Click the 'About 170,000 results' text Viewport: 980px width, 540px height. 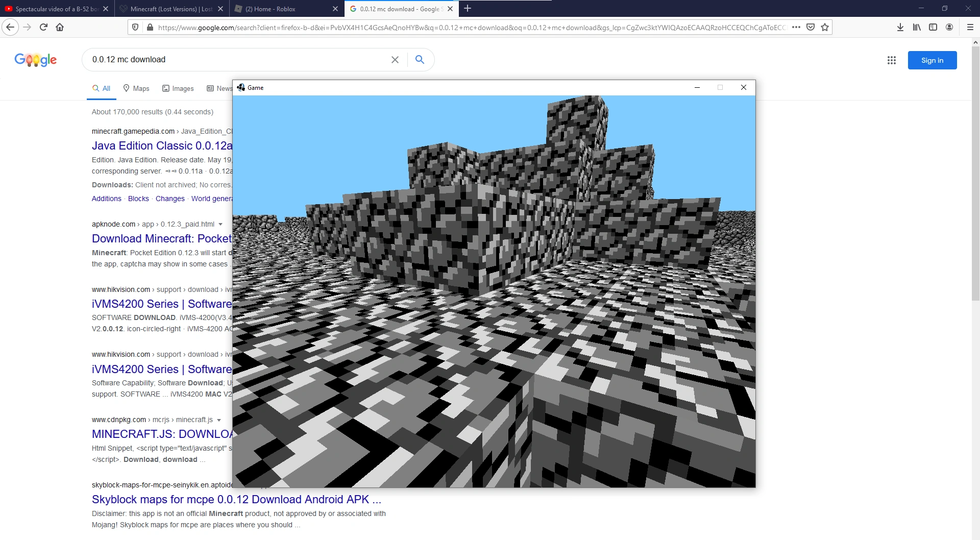click(153, 112)
